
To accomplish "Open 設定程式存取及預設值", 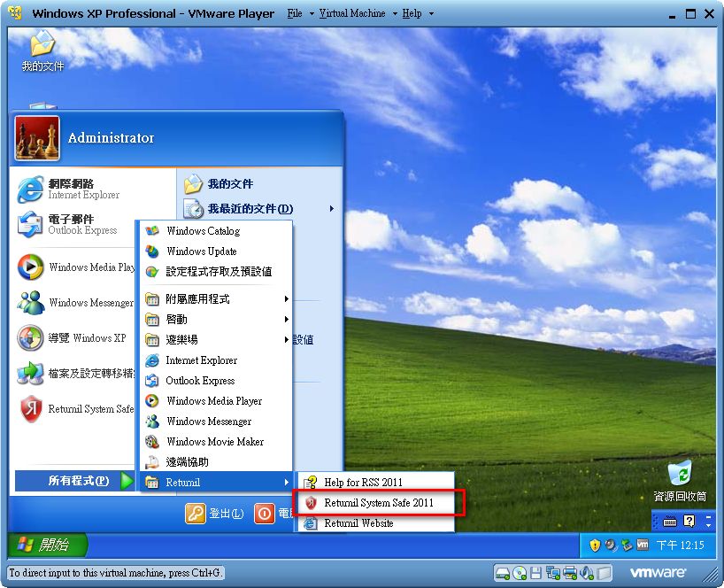I will (216, 271).
